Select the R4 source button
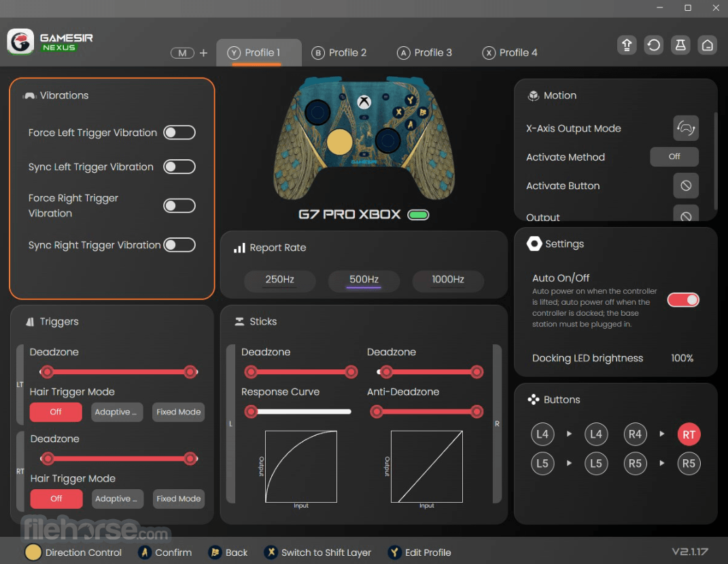 (x=635, y=434)
